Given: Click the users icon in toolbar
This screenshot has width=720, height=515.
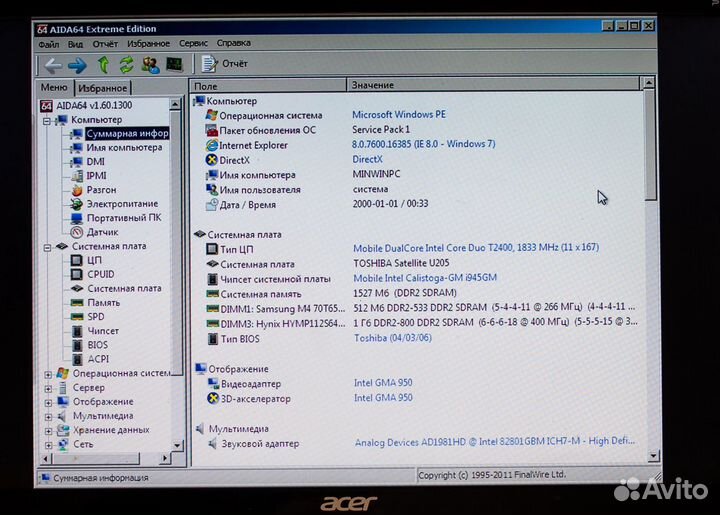Looking at the screenshot, I should point(150,65).
